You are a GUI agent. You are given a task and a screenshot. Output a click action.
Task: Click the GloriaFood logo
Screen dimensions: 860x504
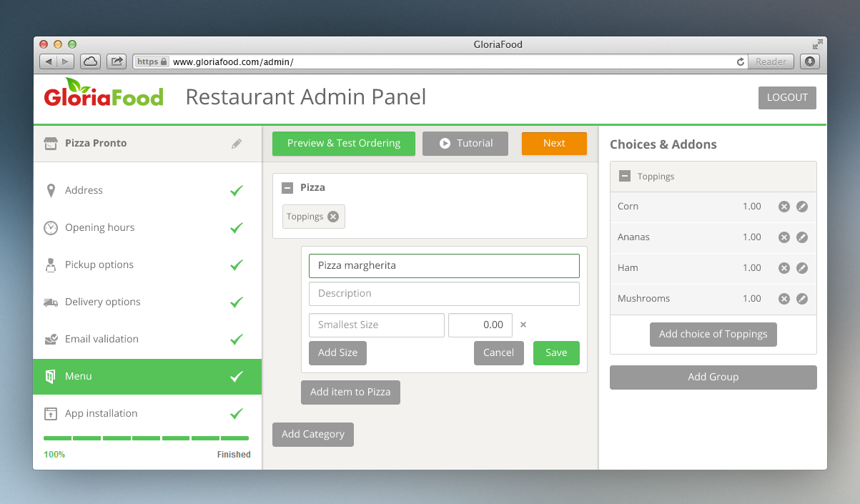click(104, 93)
